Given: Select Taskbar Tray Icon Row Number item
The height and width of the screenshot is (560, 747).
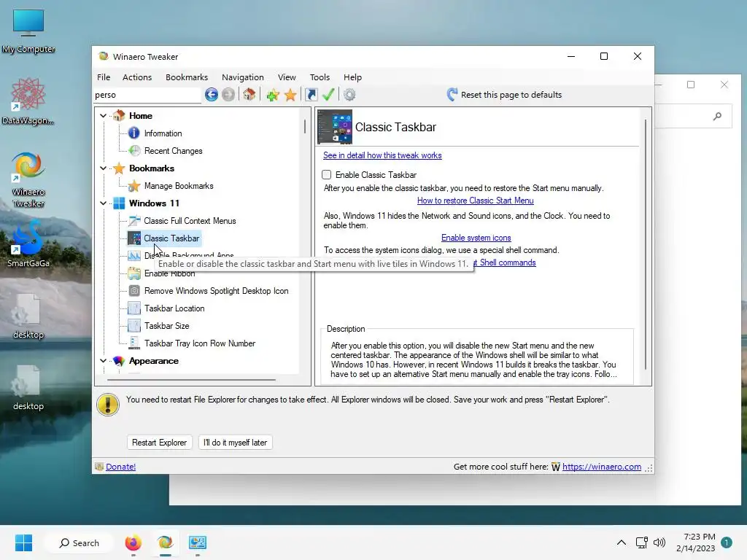Looking at the screenshot, I should click(200, 343).
